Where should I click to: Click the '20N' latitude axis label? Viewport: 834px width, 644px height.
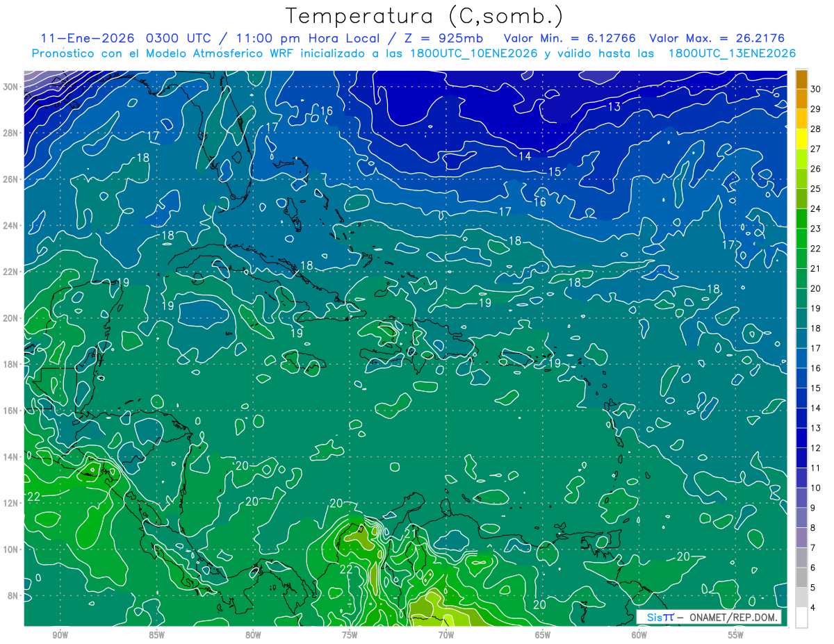10,318
